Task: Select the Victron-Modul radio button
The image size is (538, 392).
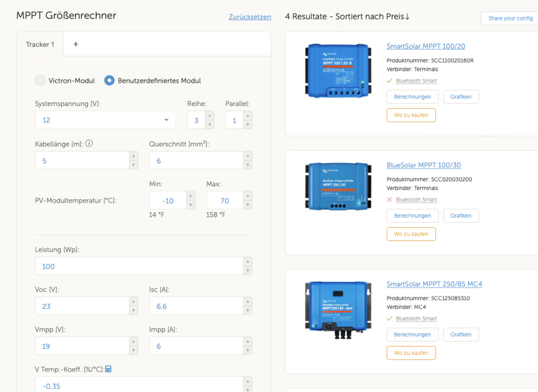Action: pyautogui.click(x=40, y=80)
